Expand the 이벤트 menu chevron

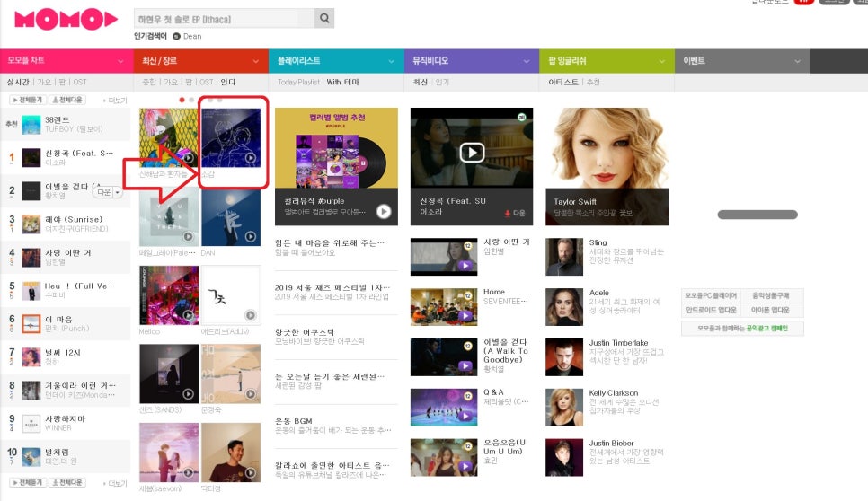pyautogui.click(x=797, y=61)
